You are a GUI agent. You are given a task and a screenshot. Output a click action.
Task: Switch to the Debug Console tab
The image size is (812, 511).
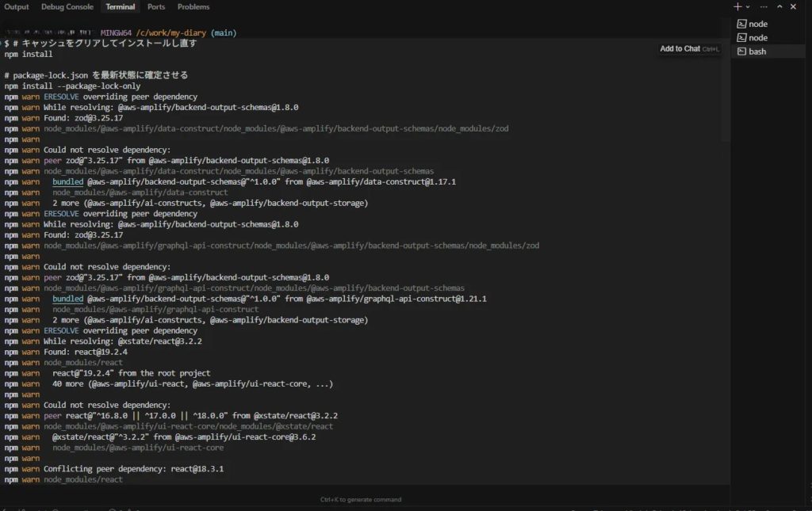click(67, 6)
